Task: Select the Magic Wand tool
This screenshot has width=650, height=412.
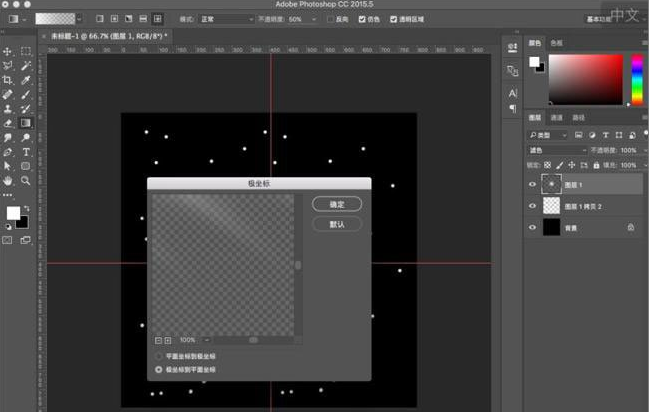Action: click(26, 65)
